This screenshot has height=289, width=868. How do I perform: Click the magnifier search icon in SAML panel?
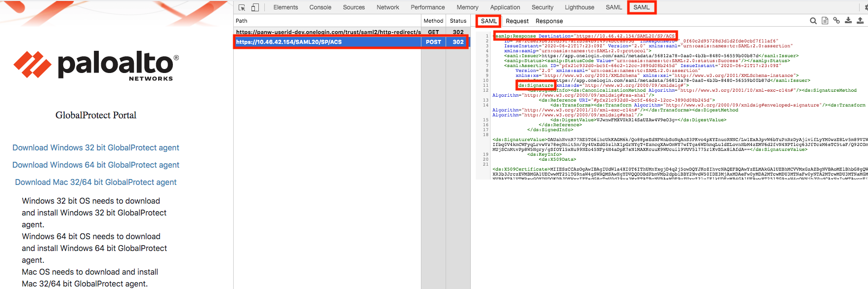coord(813,21)
